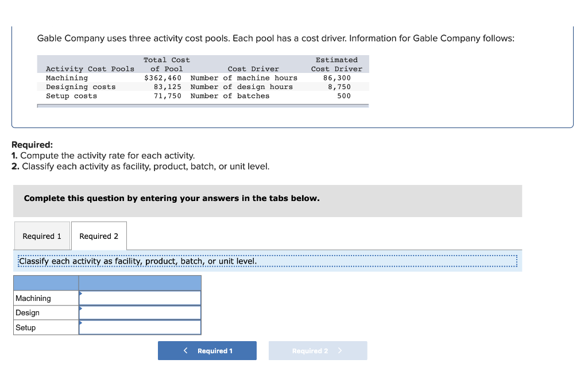This screenshot has width=588, height=371.
Task: Click the Setup answer input cell
Action: [x=141, y=327]
